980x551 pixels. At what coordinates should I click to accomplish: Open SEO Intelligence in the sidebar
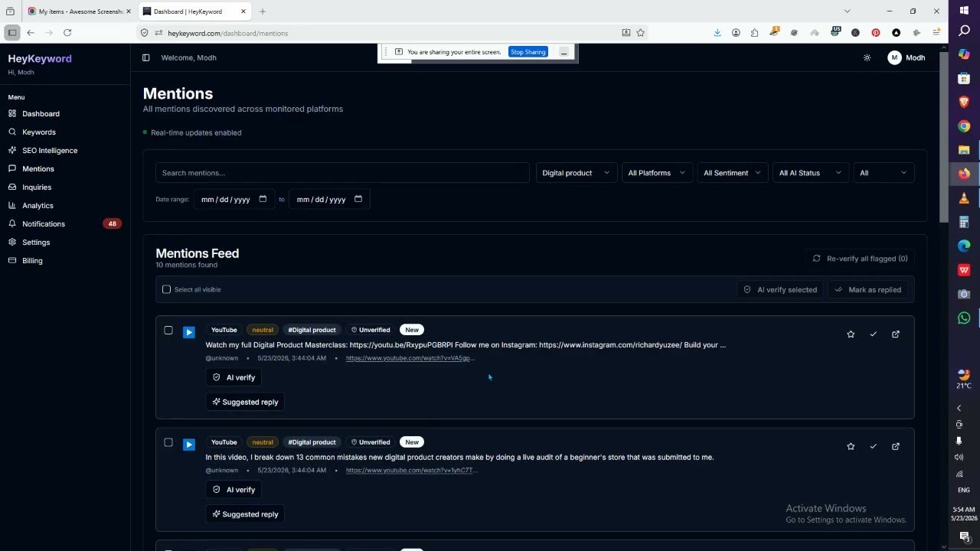coord(50,150)
